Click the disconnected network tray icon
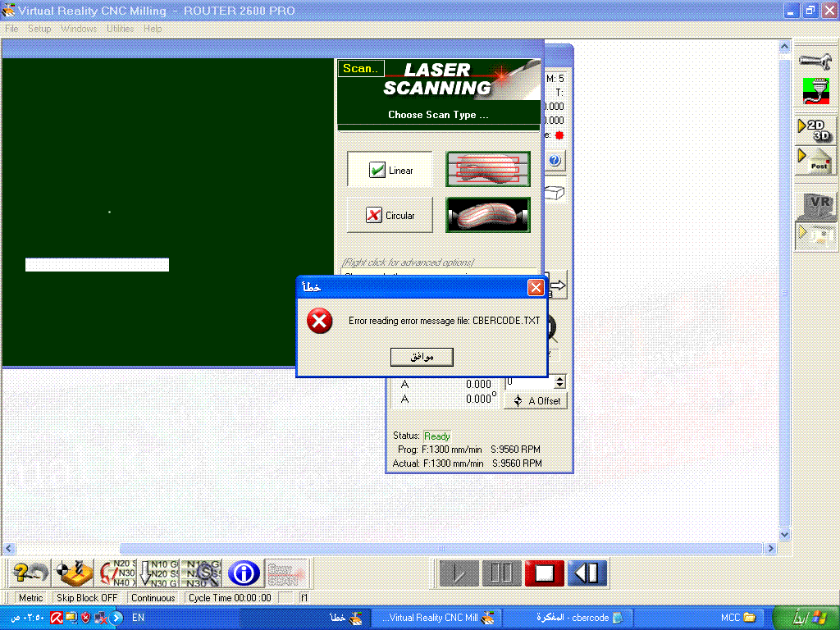 point(100,618)
